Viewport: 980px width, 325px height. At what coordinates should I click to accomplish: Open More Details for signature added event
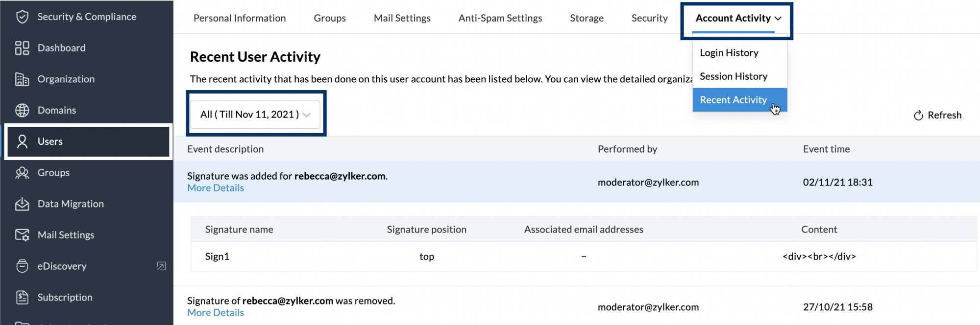[x=215, y=188]
